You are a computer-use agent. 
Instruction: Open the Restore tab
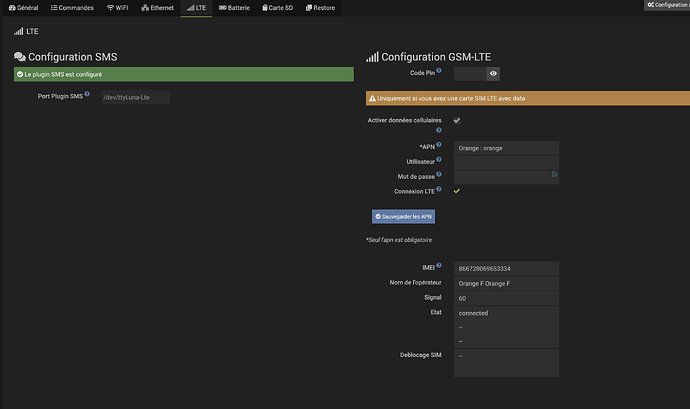(x=320, y=8)
